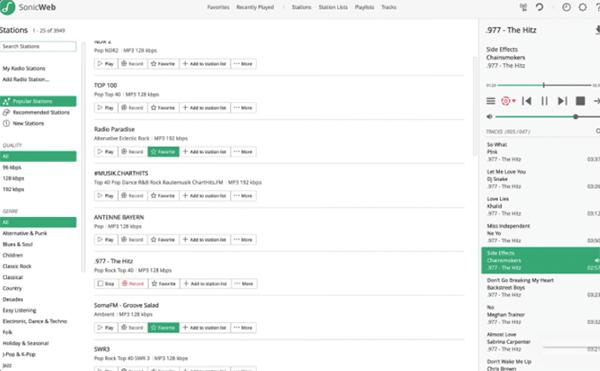Viewport: 600px width, 371px height.
Task: Select the track Let Me Love You
Action: [x=540, y=179]
